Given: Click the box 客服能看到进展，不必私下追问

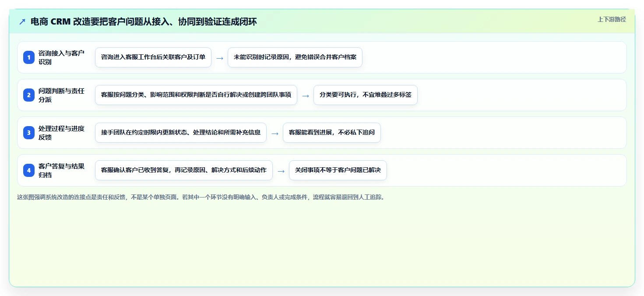Looking at the screenshot, I should (x=332, y=133).
